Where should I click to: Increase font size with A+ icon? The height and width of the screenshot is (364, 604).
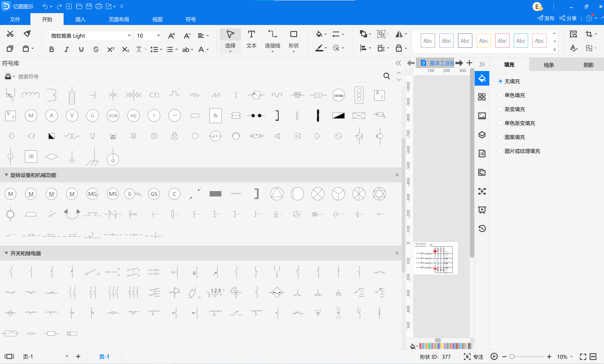point(172,36)
